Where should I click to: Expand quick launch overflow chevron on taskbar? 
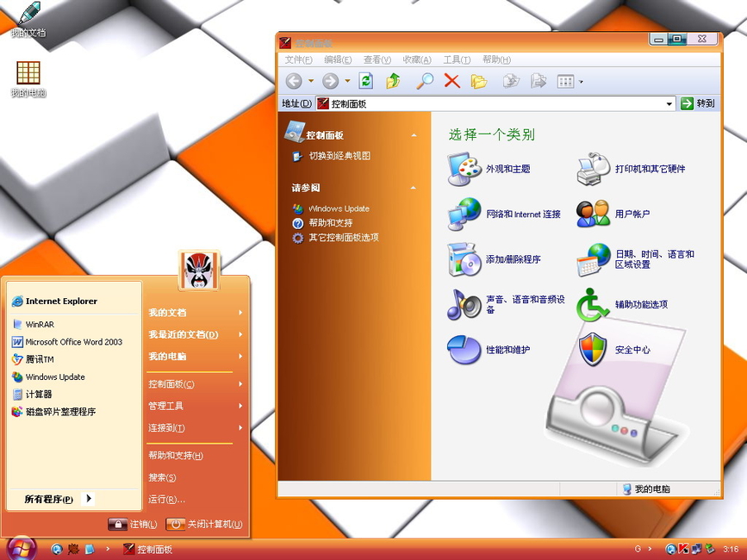[108, 549]
